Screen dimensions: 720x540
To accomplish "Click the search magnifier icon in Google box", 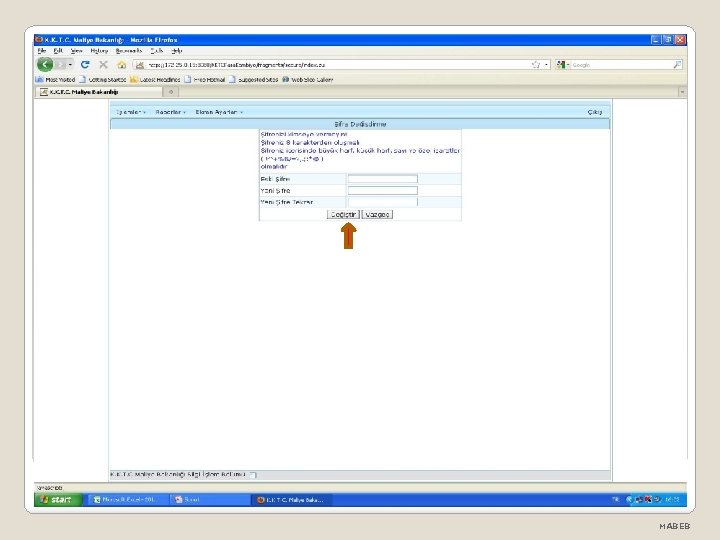I will pos(677,65).
